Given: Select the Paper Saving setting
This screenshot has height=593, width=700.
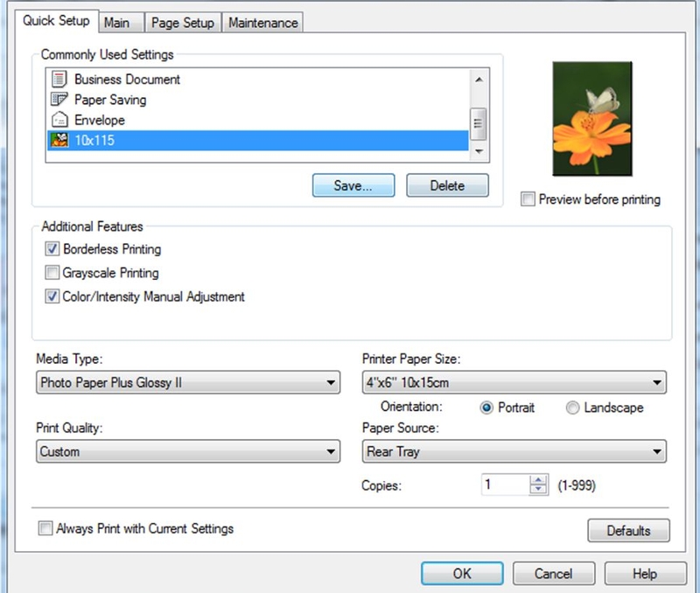Looking at the screenshot, I should pos(257,99).
